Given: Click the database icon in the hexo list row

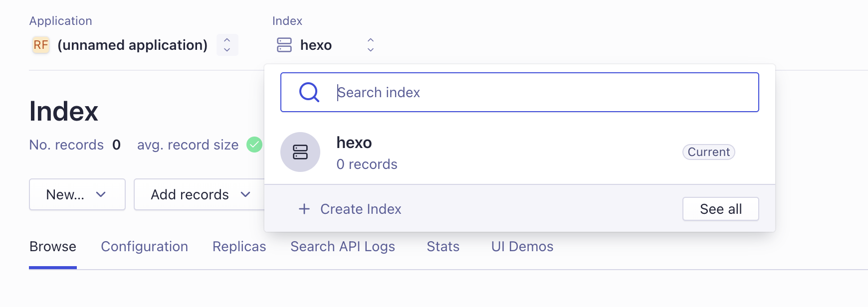Looking at the screenshot, I should tap(300, 152).
